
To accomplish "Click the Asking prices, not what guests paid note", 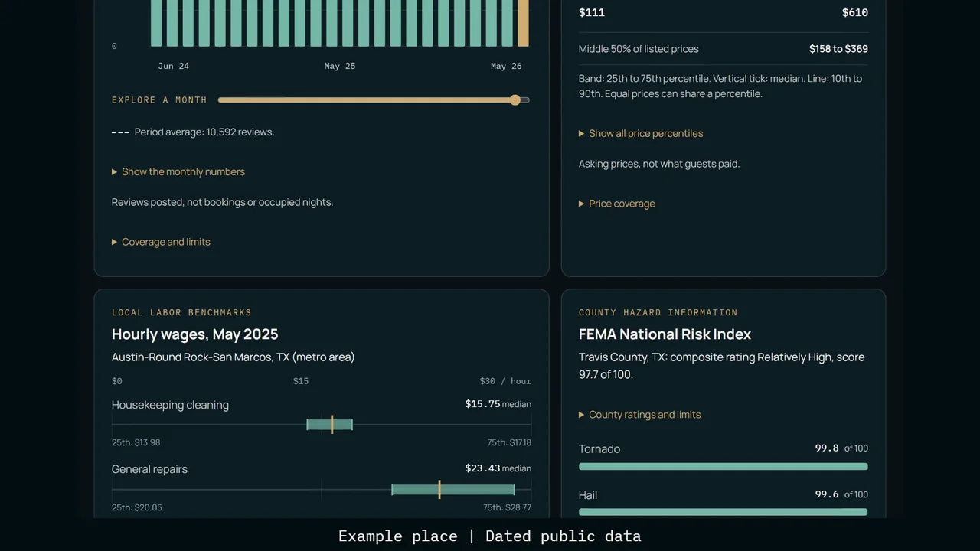I will click(x=659, y=164).
